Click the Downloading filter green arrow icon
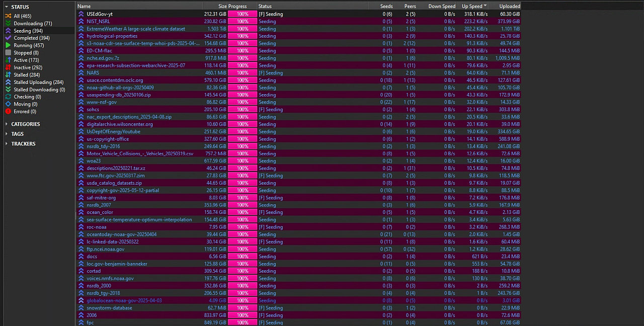The image size is (644, 326). click(x=8, y=24)
